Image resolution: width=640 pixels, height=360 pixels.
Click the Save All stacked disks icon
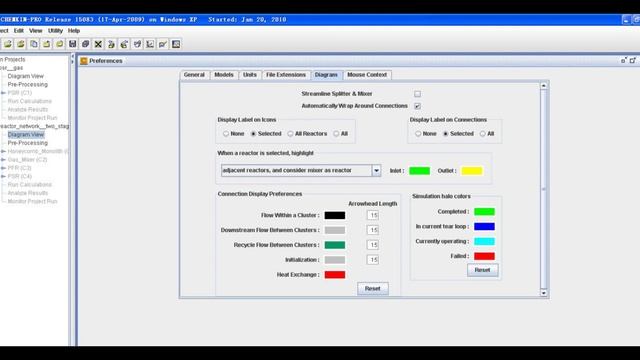tap(85, 44)
